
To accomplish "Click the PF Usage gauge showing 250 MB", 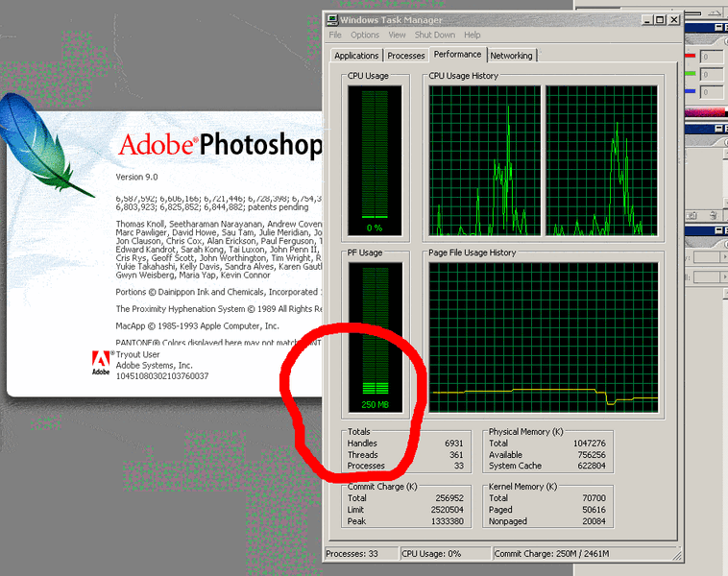I will [375, 337].
